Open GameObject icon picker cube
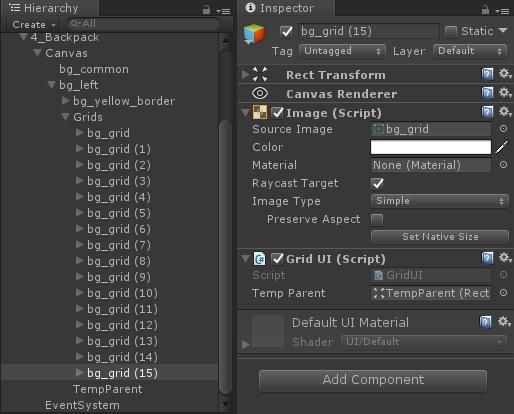Screen dimensions: 514x414 (x=254, y=34)
